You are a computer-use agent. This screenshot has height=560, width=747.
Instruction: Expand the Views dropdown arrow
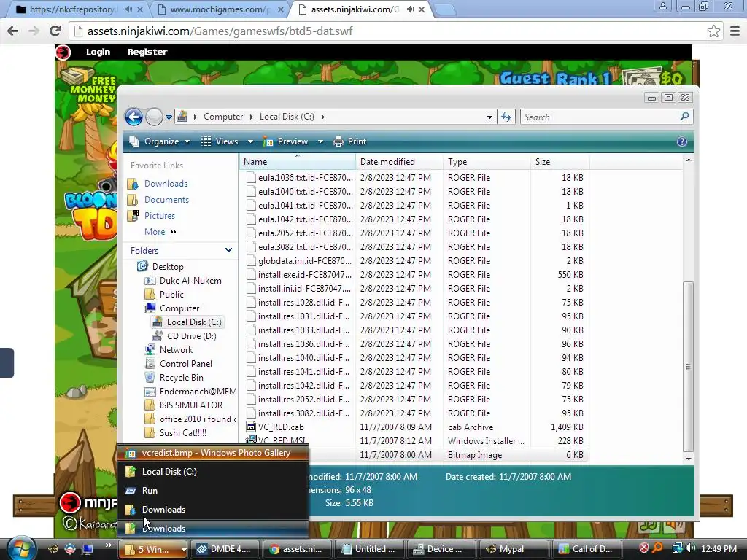pos(250,141)
